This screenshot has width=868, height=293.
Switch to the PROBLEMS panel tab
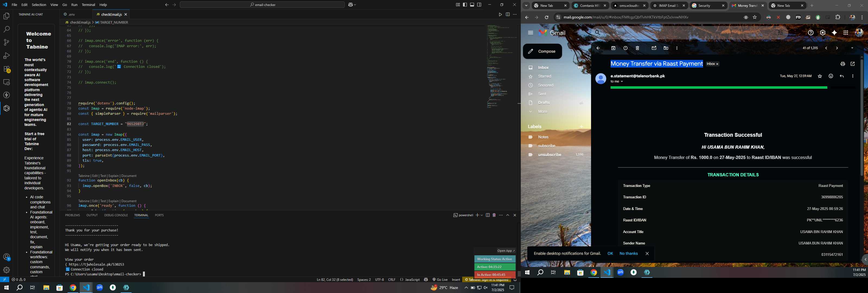72,215
